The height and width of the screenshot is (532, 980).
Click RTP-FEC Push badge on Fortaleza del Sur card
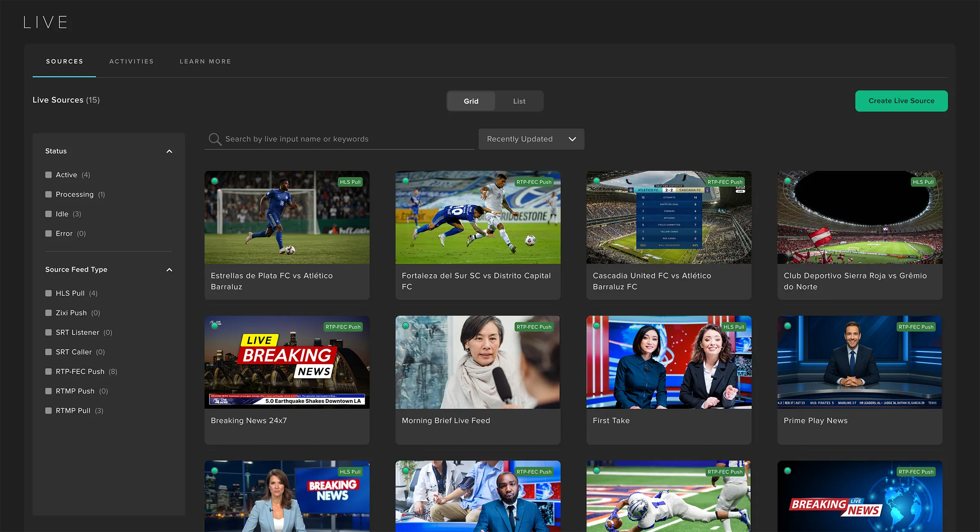click(534, 182)
